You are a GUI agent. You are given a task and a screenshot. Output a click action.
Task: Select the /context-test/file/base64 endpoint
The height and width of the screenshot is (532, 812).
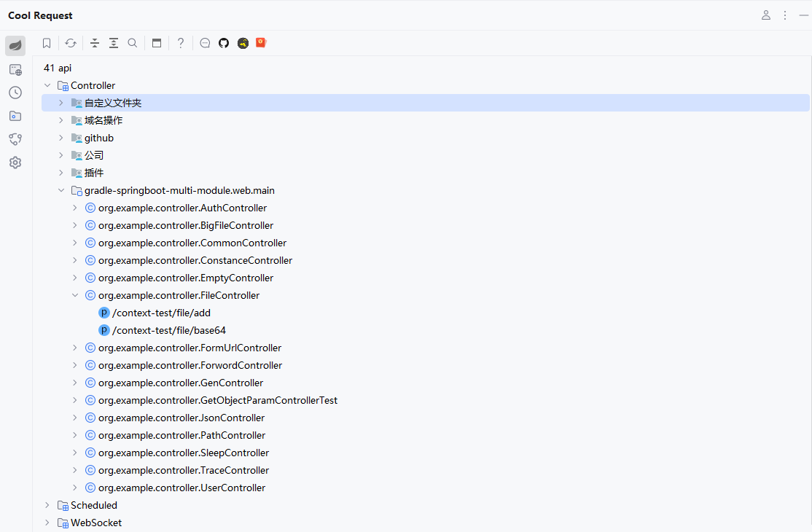click(168, 330)
